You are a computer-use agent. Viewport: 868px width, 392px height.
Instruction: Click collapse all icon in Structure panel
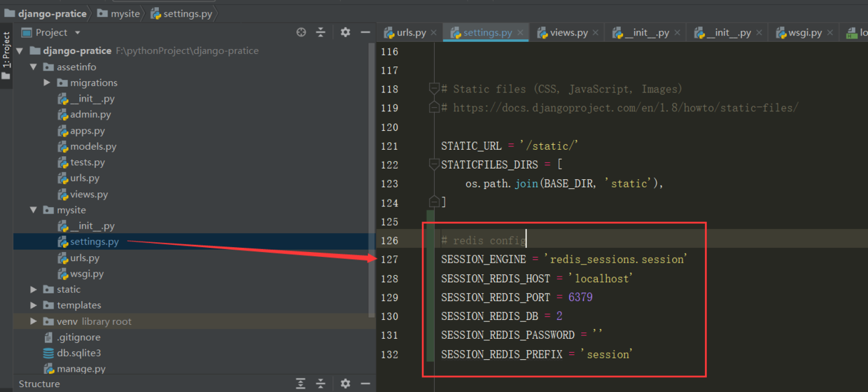[x=321, y=384]
